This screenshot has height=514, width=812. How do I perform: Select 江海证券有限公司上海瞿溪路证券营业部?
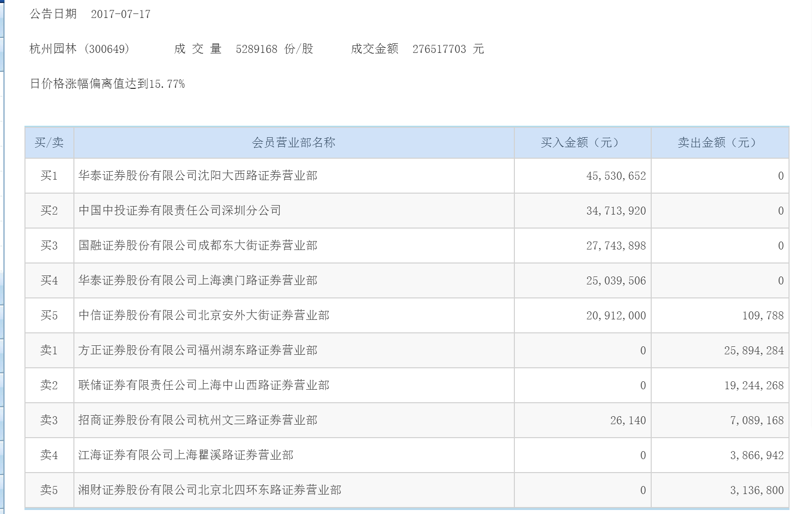[x=186, y=455]
